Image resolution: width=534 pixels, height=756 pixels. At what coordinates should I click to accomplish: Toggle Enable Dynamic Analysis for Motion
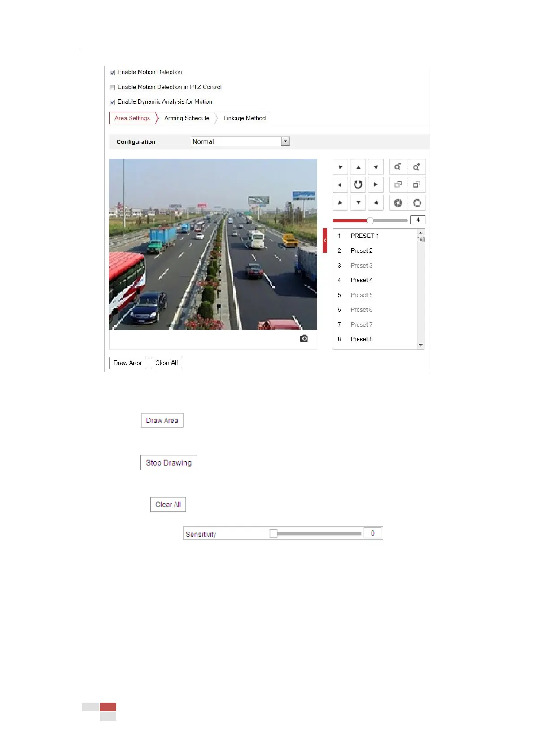(112, 102)
